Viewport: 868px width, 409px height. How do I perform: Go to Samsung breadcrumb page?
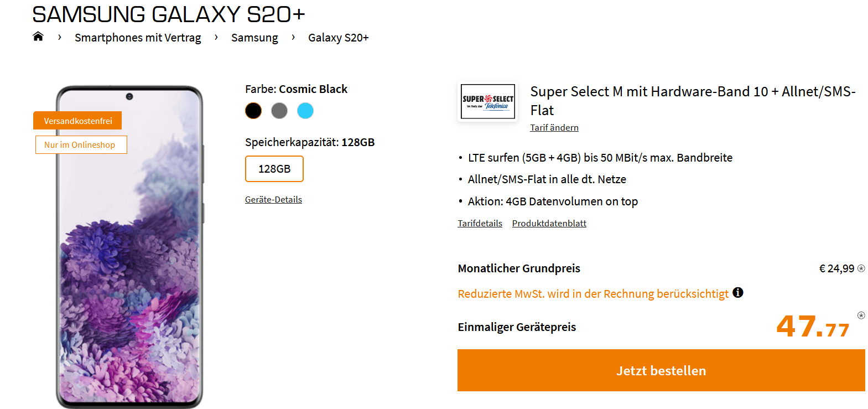(254, 38)
